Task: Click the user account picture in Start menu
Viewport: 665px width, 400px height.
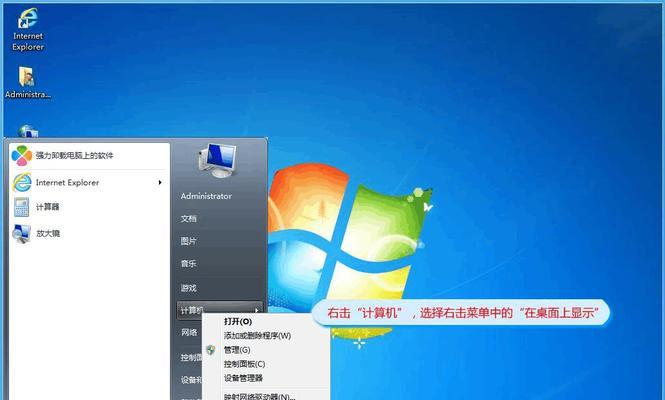Action: tap(217, 160)
